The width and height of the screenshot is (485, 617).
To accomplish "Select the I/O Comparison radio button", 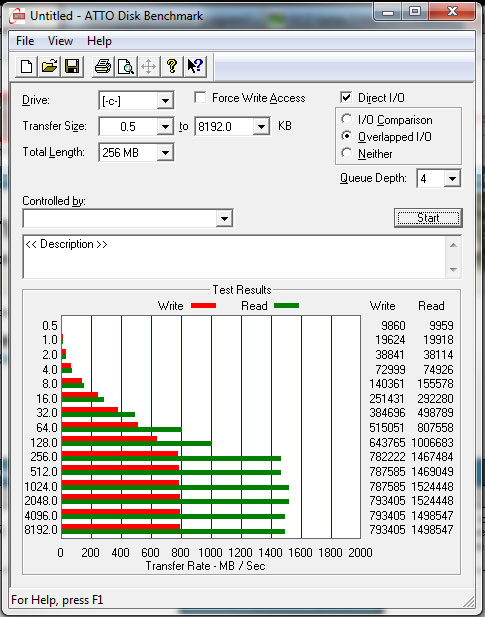I will coord(347,119).
